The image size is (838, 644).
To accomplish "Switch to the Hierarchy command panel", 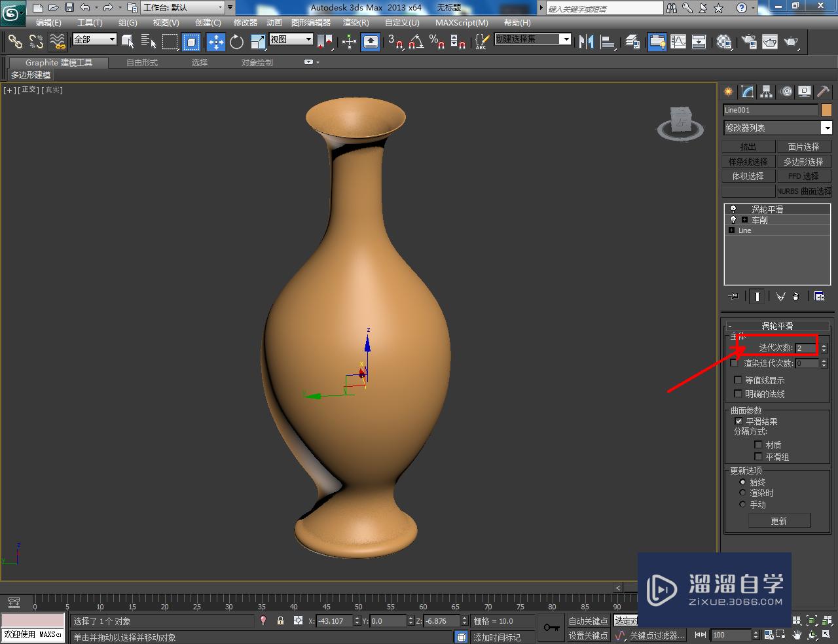I will pos(767,92).
